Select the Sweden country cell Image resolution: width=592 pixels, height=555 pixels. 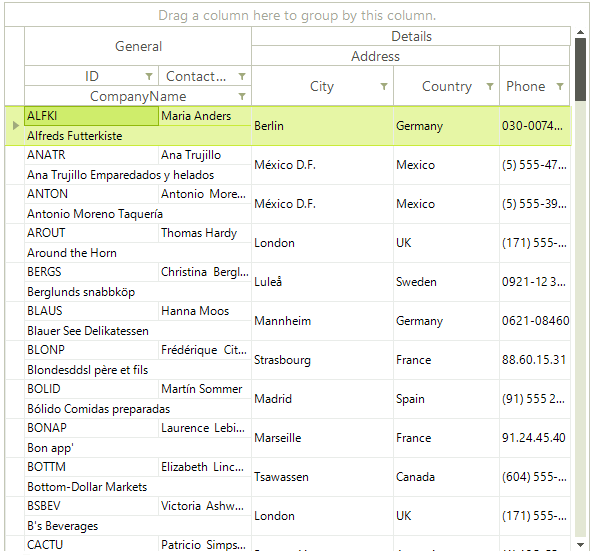pyautogui.click(x=446, y=282)
